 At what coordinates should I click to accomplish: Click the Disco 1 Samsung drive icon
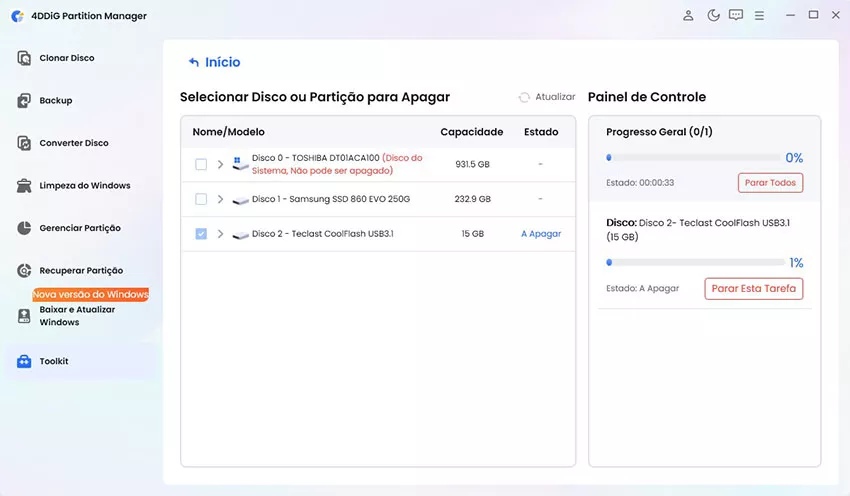240,201
